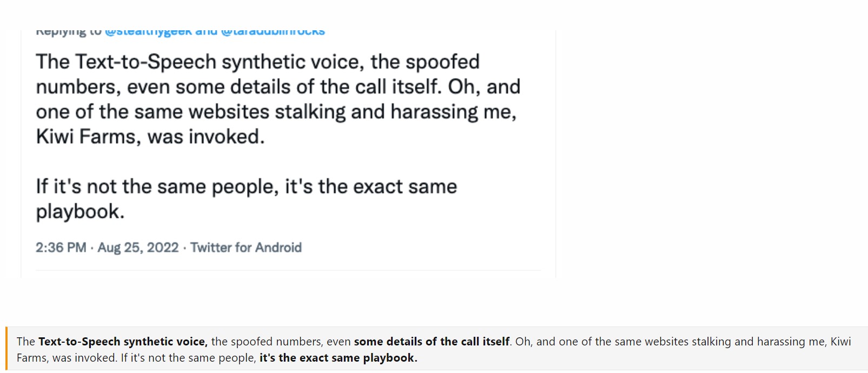
Task: Click the orange bar beside the blockquote
Action: (6, 349)
